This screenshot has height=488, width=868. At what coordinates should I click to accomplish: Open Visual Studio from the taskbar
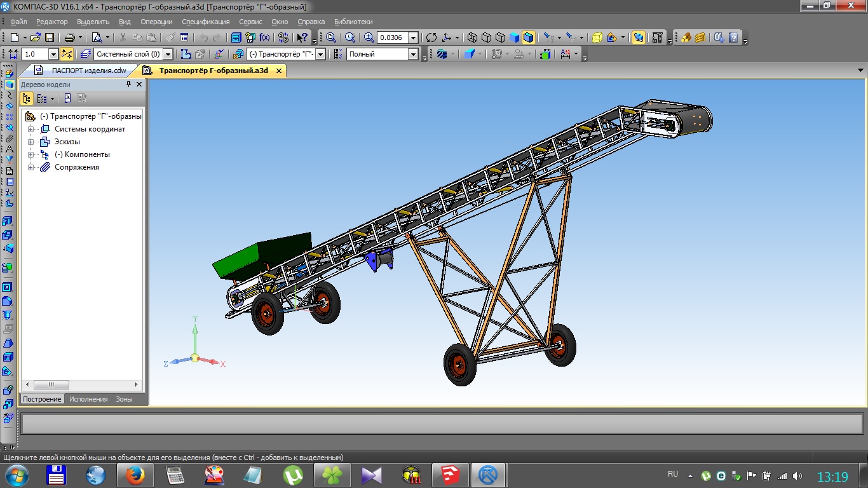click(x=371, y=475)
